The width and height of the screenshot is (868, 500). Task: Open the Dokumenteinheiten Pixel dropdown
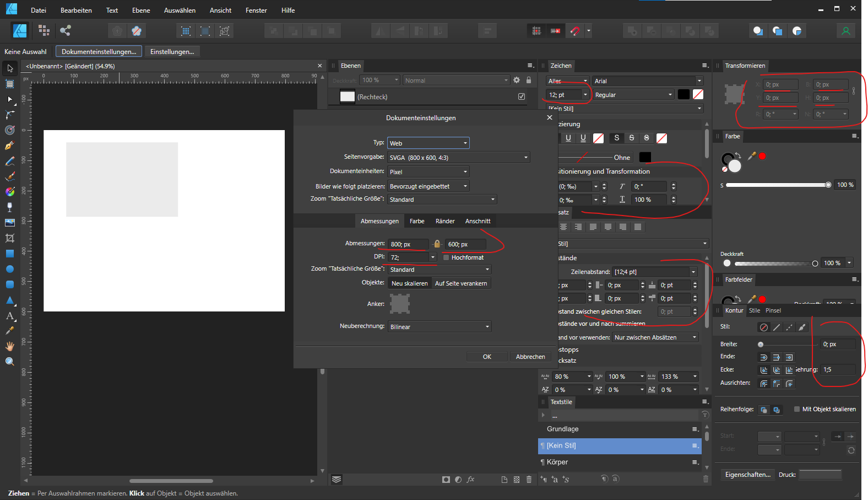click(x=428, y=171)
